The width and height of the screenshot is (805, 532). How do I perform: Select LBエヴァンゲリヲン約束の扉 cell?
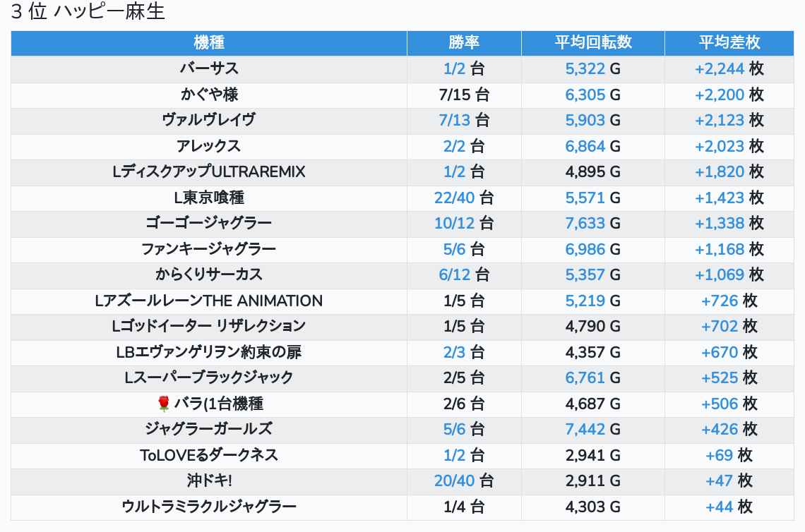click(209, 353)
